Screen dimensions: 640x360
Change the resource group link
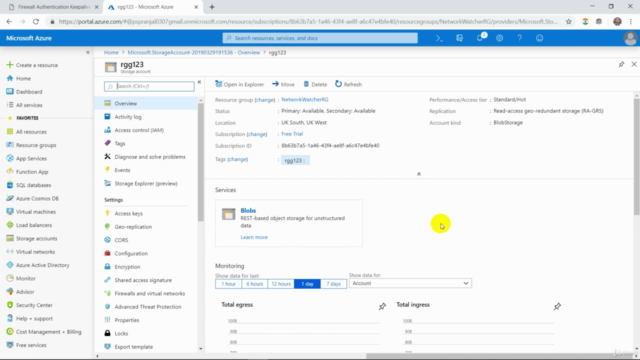265,100
